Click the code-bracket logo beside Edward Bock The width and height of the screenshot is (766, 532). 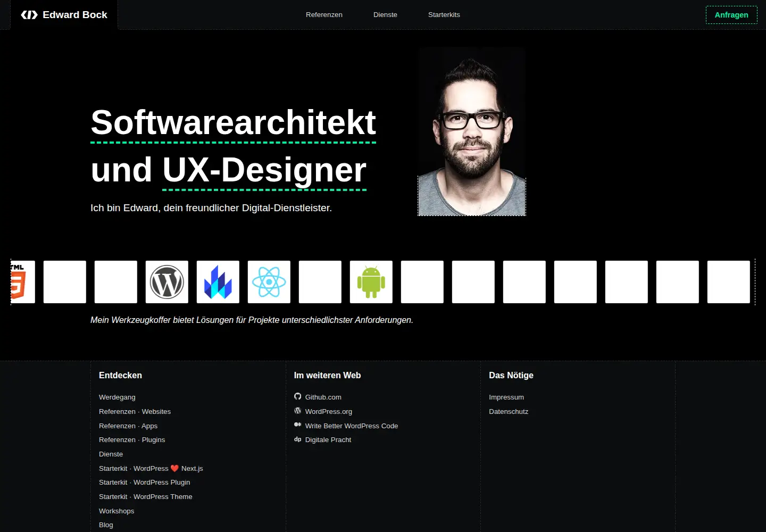point(29,15)
